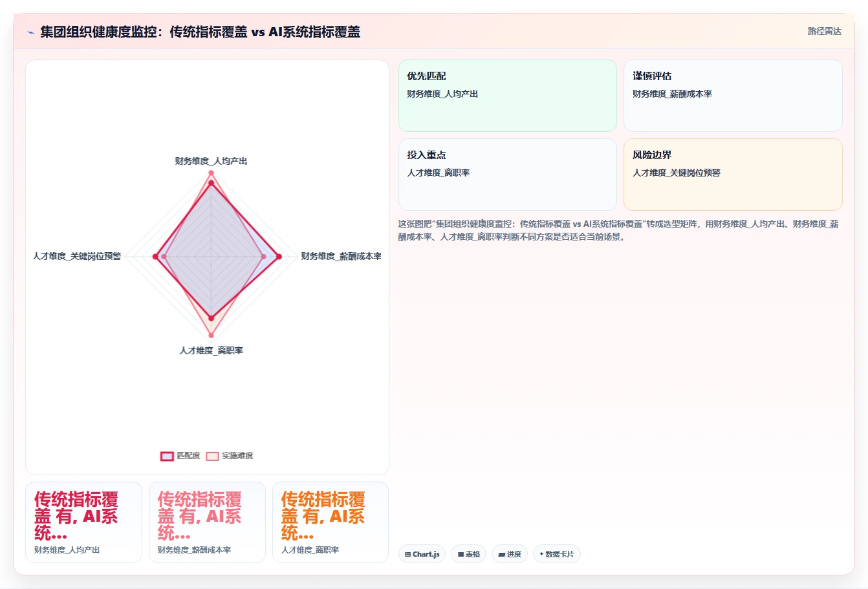Click 财务维度_薪酬成本率 text in 谨慎评估 card
868x589 pixels.
[x=672, y=94]
